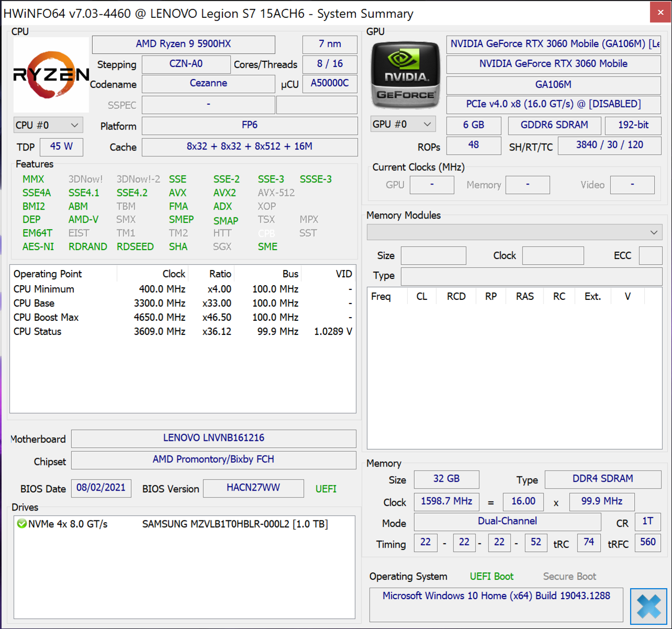Click the BIOS Version value HACN27WW
The height and width of the screenshot is (629, 672).
click(x=254, y=488)
